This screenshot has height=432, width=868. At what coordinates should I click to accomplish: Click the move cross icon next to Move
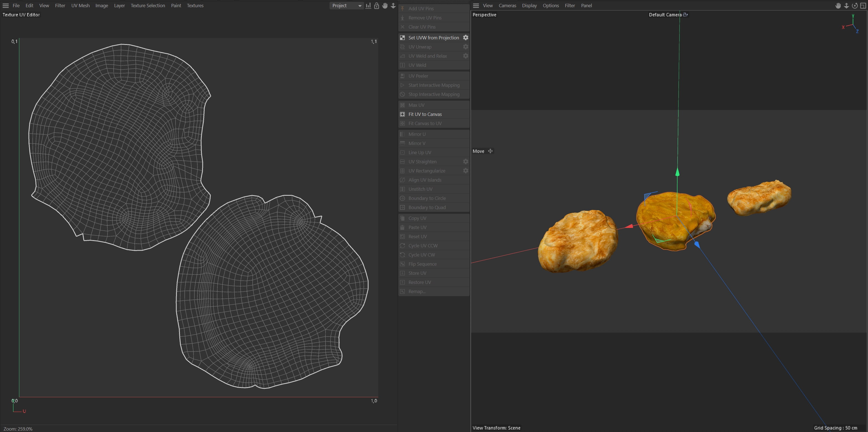490,151
